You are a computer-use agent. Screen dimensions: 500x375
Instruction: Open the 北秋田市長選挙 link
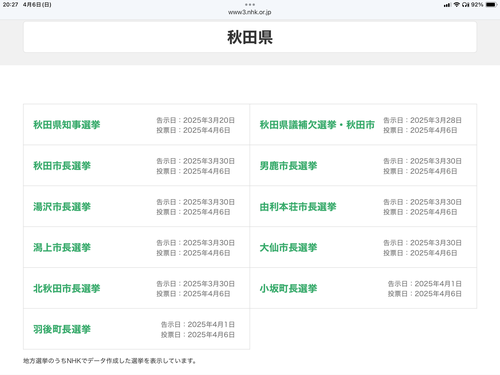(67, 288)
